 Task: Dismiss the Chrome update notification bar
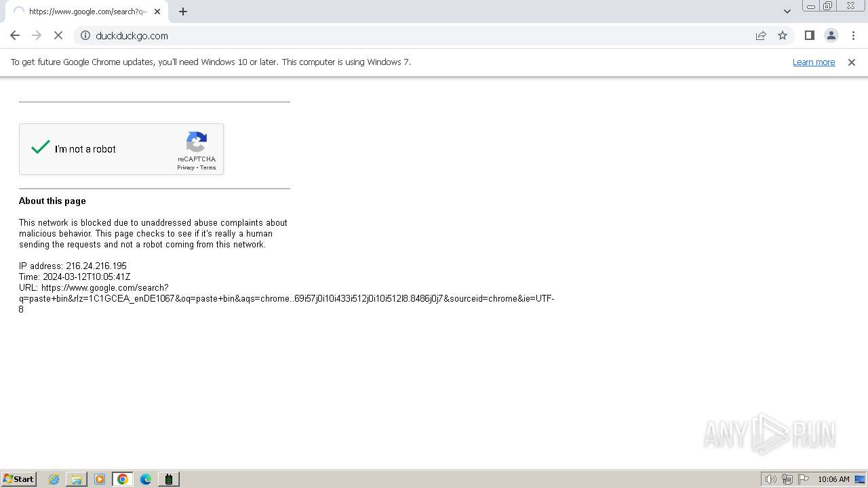(x=852, y=62)
